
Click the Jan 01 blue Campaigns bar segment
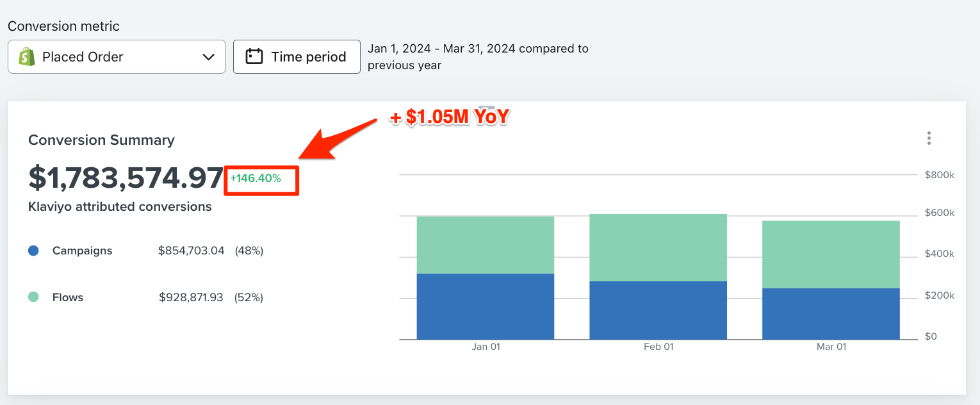click(486, 306)
